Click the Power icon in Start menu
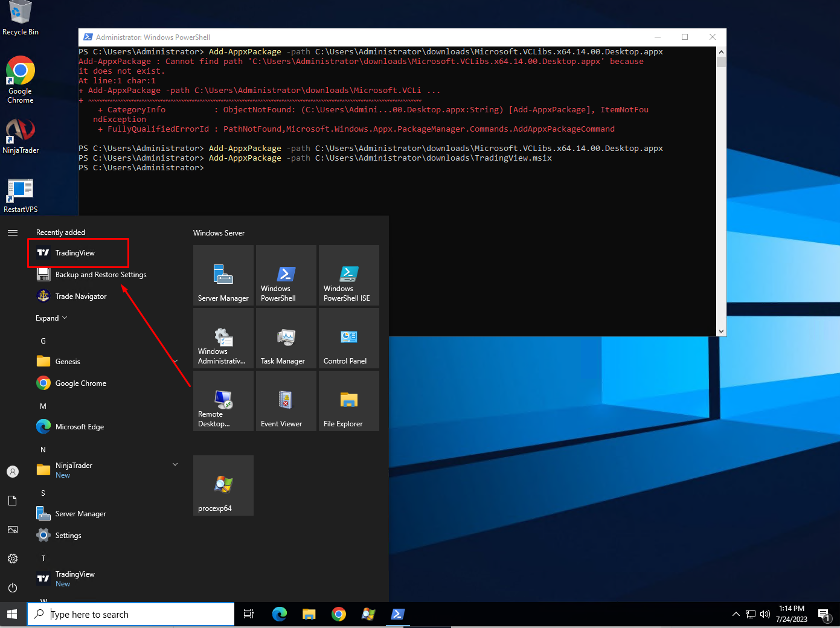The width and height of the screenshot is (840, 628). (13, 588)
